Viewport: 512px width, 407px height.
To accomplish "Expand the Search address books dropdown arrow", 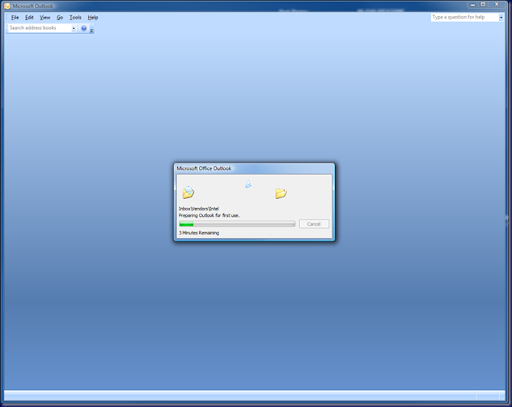I will 74,28.
